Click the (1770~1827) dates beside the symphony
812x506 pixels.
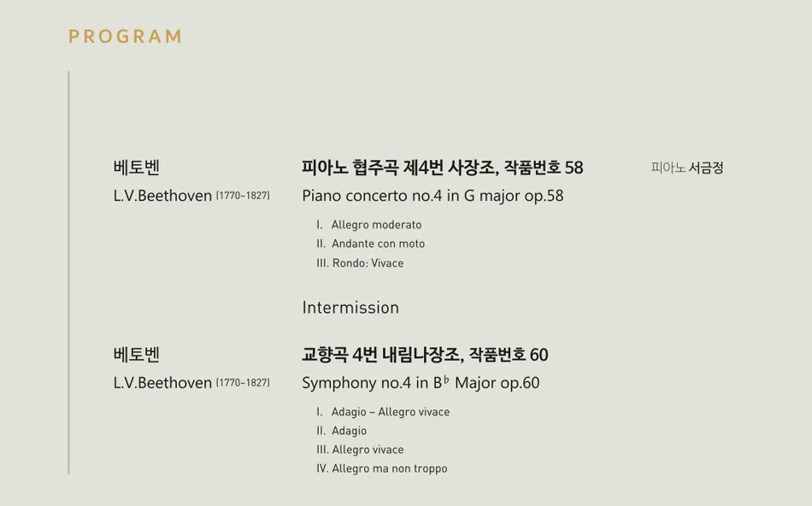(x=243, y=383)
